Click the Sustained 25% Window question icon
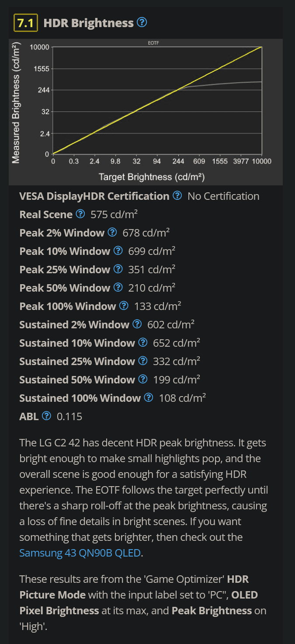The image size is (295, 644). [142, 361]
